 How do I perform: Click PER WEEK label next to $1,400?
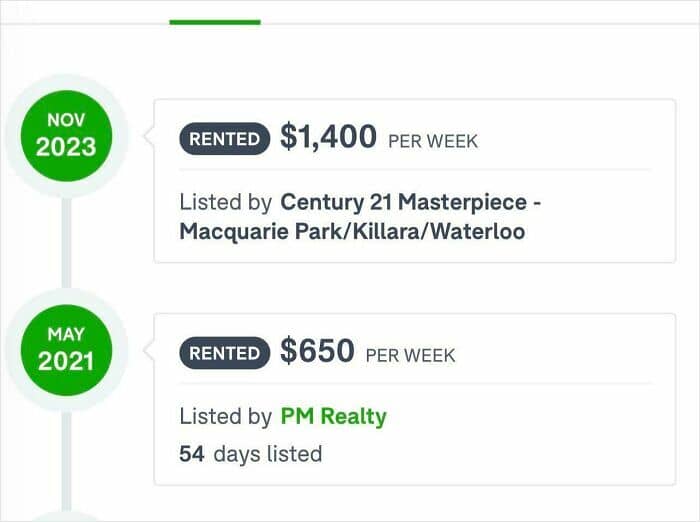click(x=433, y=141)
